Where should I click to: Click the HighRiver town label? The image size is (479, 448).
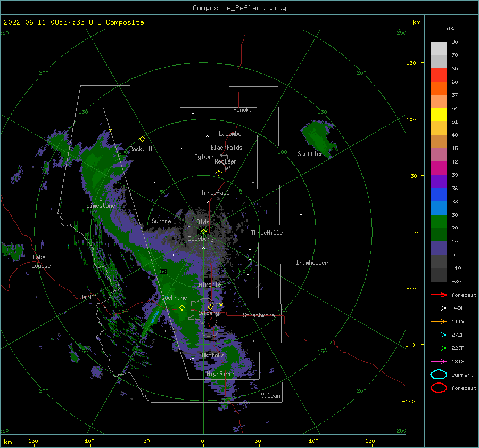pyautogui.click(x=220, y=374)
